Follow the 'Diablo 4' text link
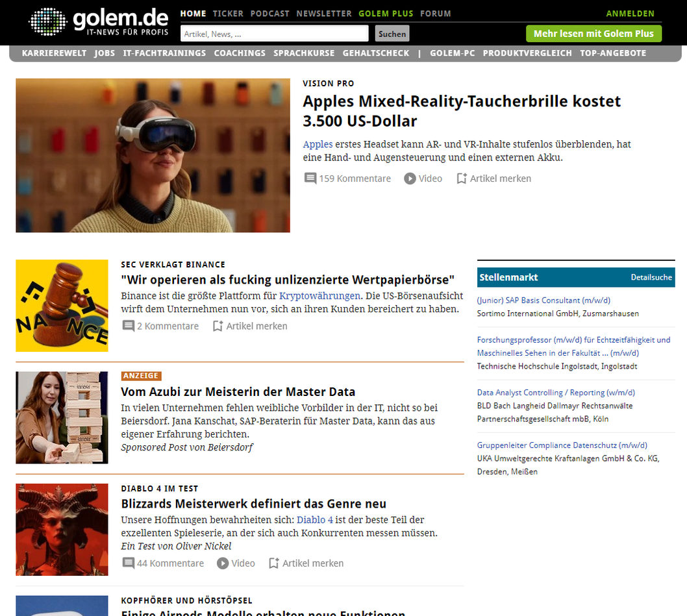This screenshot has height=616, width=687. pyautogui.click(x=315, y=520)
